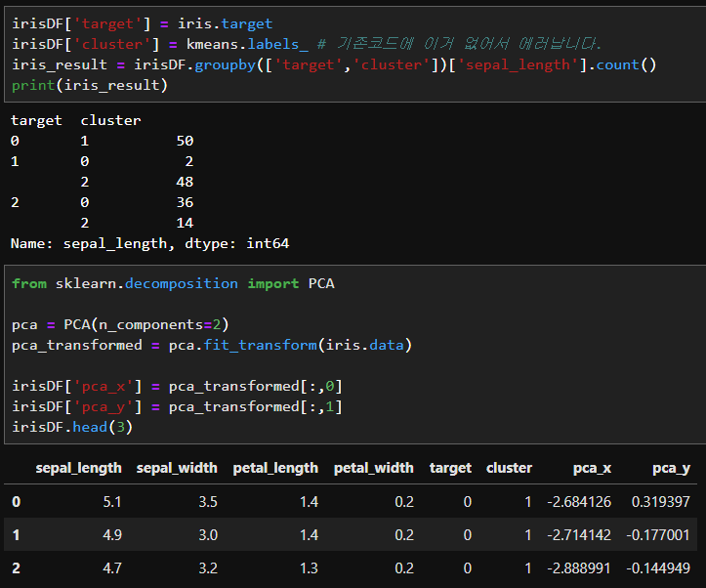Screen dimensions: 706x588
Task: Click 'PCA(n_components=2)' assignment line
Action: [x=120, y=324]
